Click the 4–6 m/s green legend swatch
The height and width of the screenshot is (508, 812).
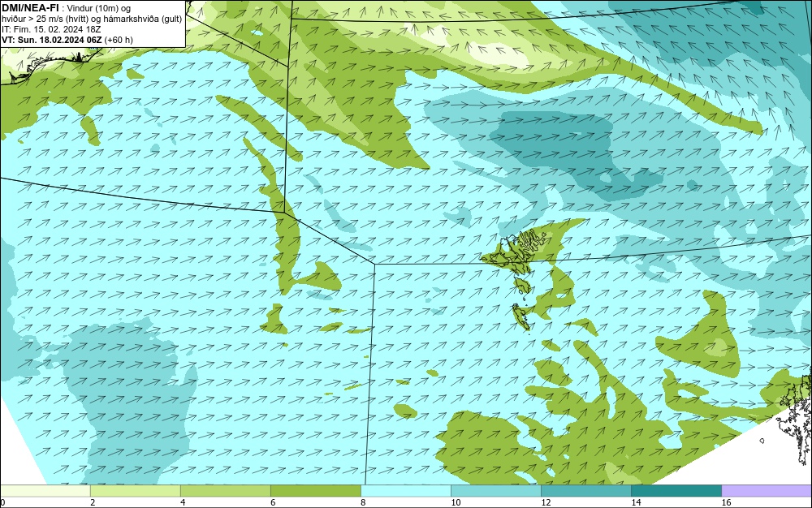click(x=226, y=491)
